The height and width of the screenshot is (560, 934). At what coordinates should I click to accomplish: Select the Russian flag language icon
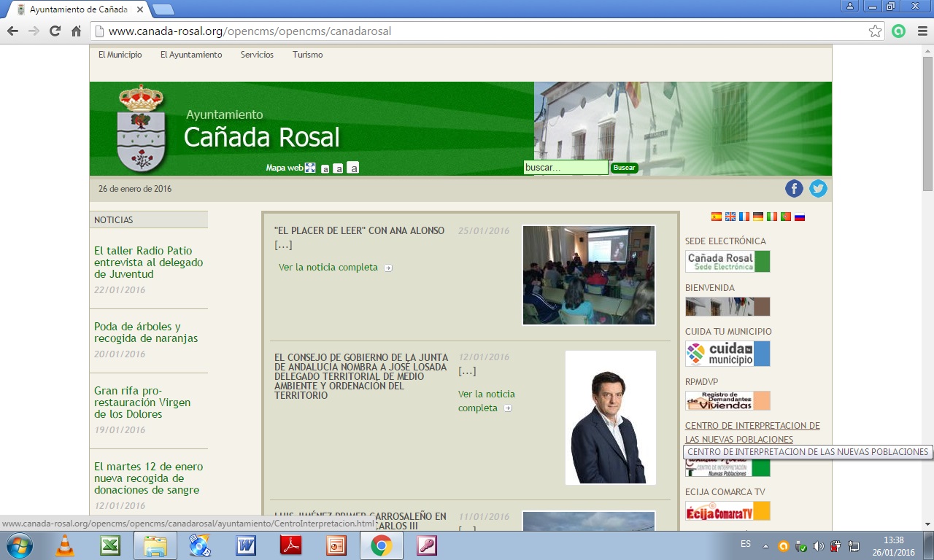(x=800, y=217)
